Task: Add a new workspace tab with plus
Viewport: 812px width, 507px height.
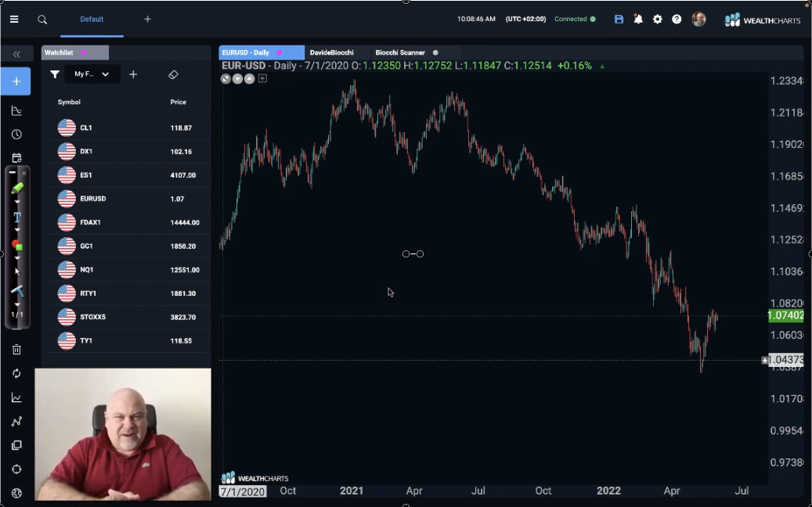Action: coord(147,19)
